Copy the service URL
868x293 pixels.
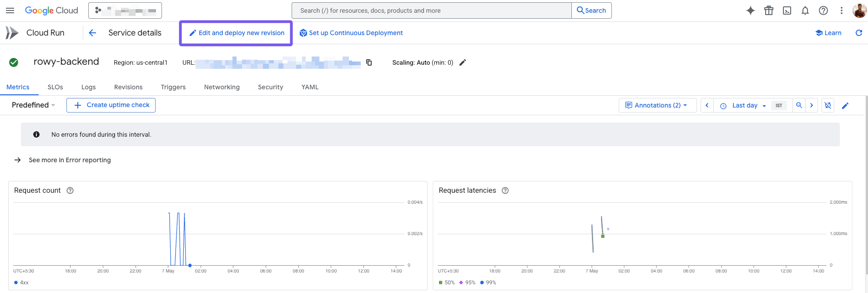(x=369, y=62)
